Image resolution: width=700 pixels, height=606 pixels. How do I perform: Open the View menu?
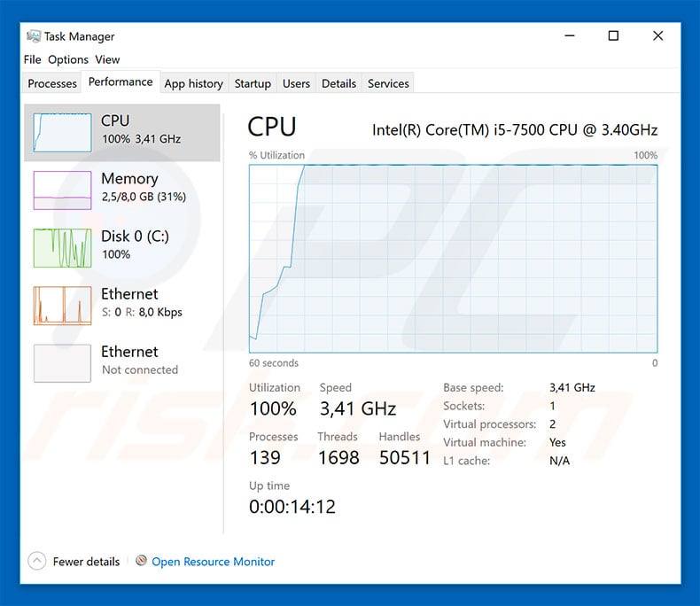pos(107,59)
